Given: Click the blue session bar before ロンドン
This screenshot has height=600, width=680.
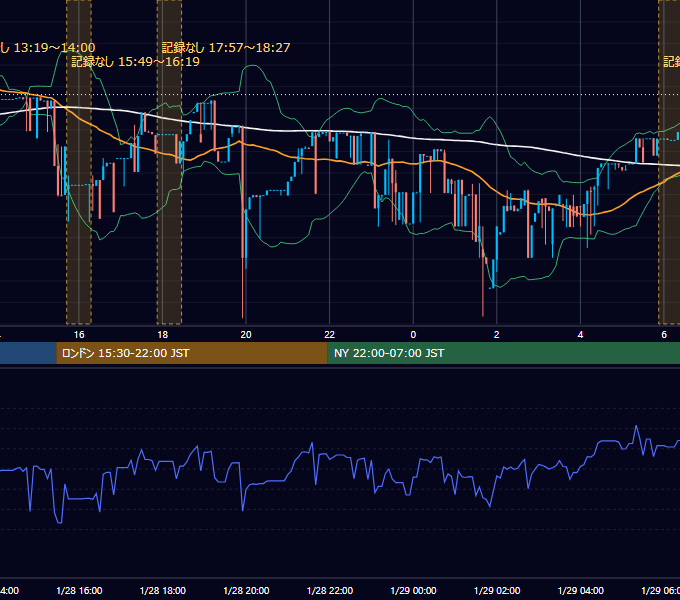Looking at the screenshot, I should [x=28, y=353].
